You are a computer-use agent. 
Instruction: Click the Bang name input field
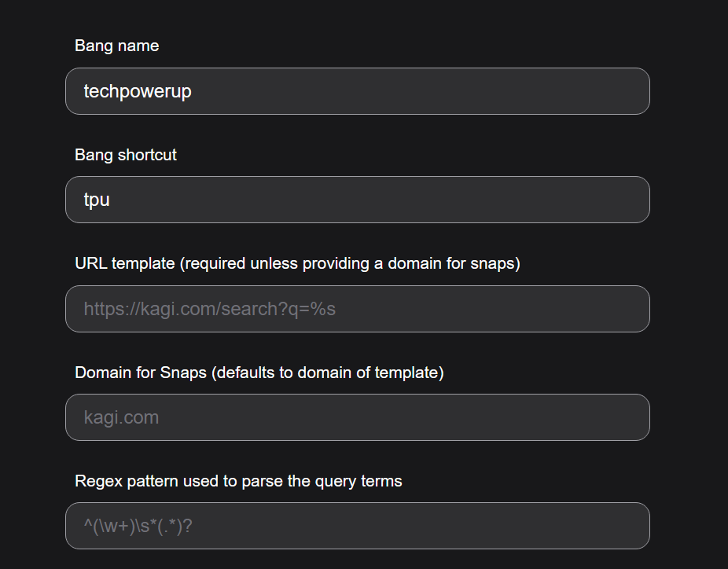click(x=357, y=91)
